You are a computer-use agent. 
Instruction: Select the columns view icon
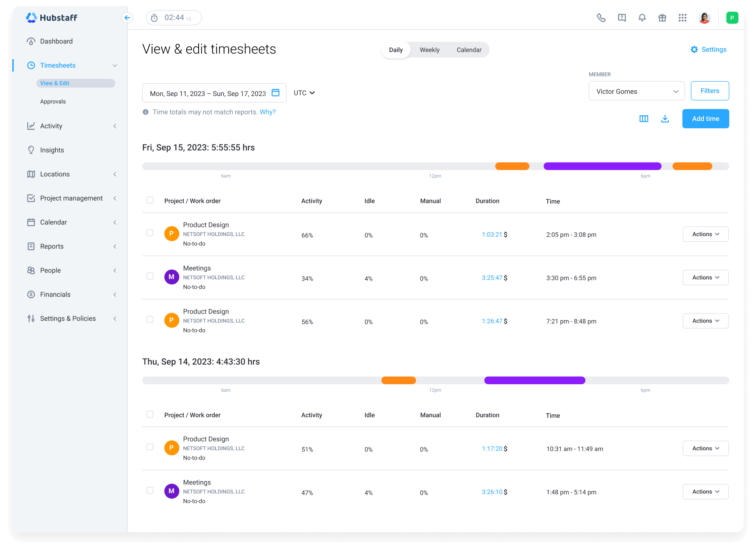[644, 119]
